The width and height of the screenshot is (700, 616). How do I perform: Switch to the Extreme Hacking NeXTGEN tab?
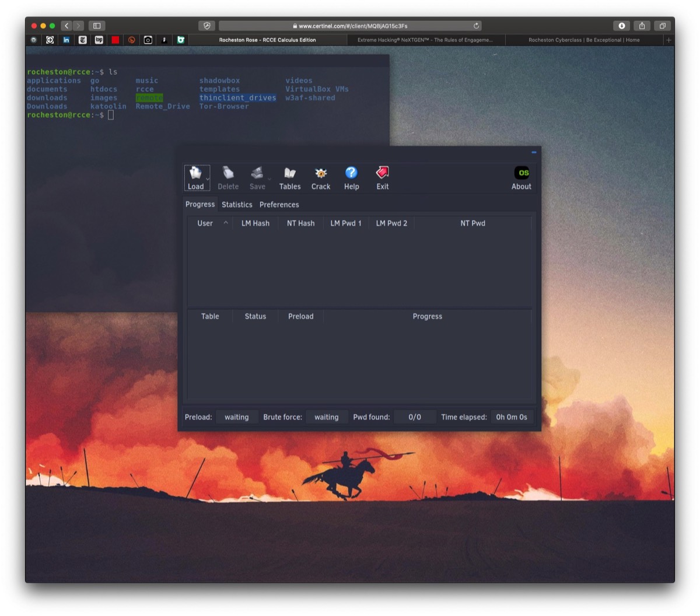tap(425, 40)
